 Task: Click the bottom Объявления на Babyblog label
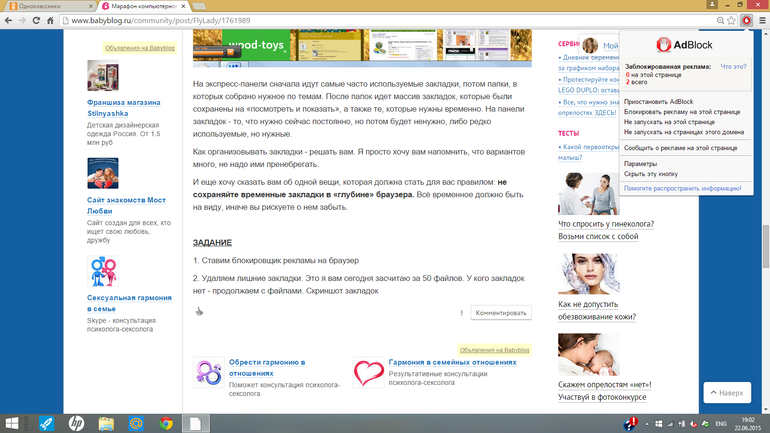(494, 350)
